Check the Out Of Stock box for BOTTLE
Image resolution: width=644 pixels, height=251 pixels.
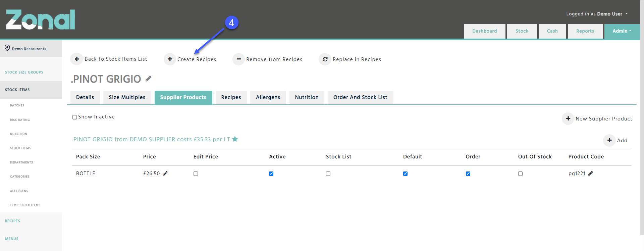click(520, 174)
